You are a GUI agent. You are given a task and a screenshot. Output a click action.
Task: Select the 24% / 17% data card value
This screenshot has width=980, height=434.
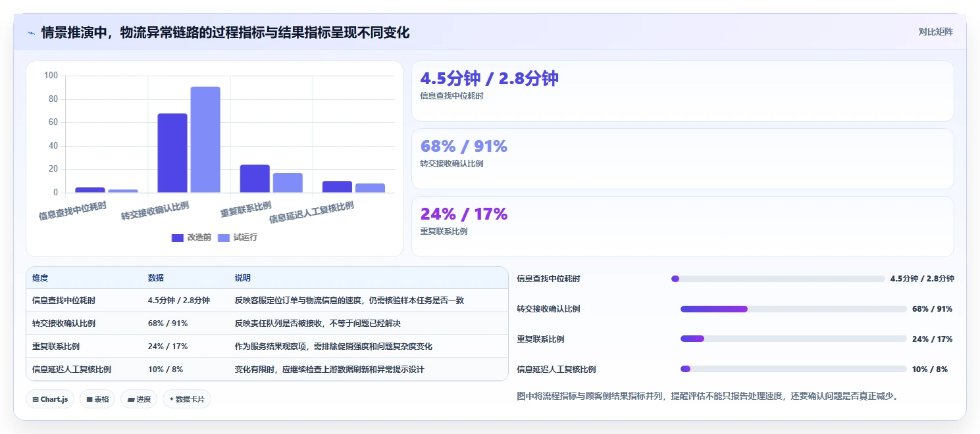(x=463, y=214)
